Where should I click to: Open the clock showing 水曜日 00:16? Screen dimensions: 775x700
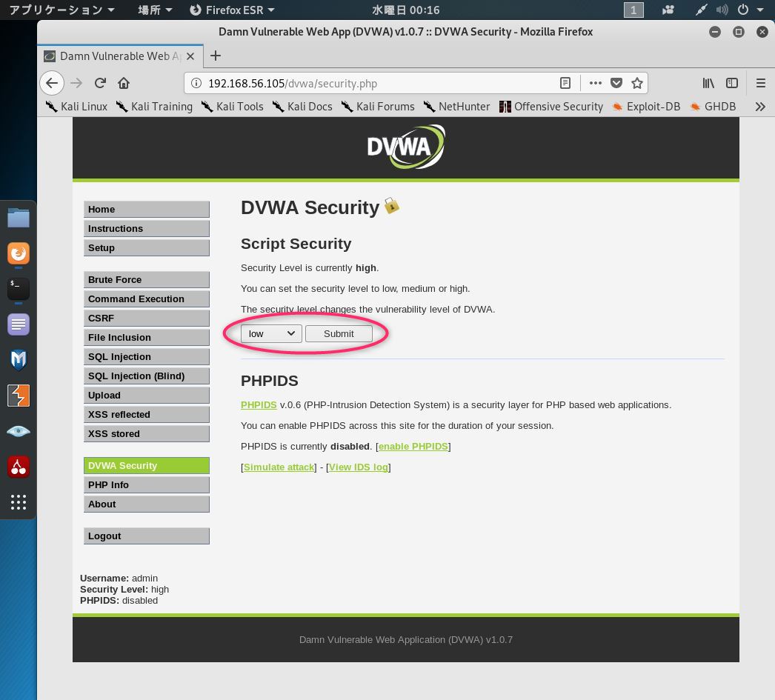tap(405, 10)
